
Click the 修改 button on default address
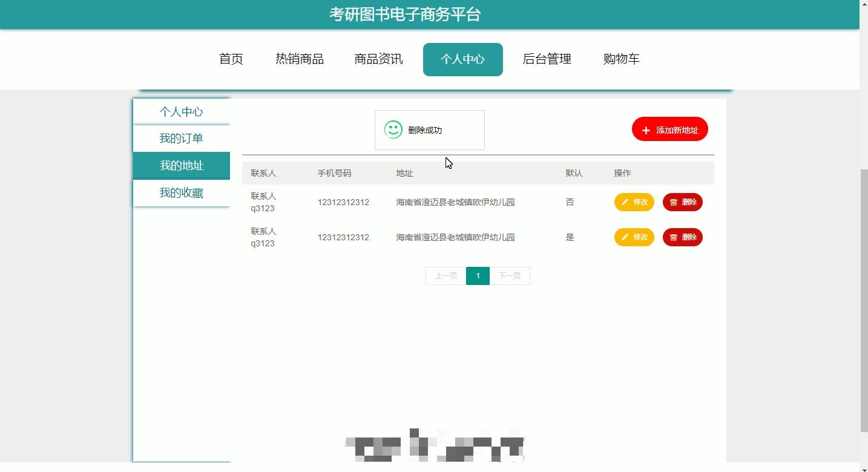(x=634, y=237)
